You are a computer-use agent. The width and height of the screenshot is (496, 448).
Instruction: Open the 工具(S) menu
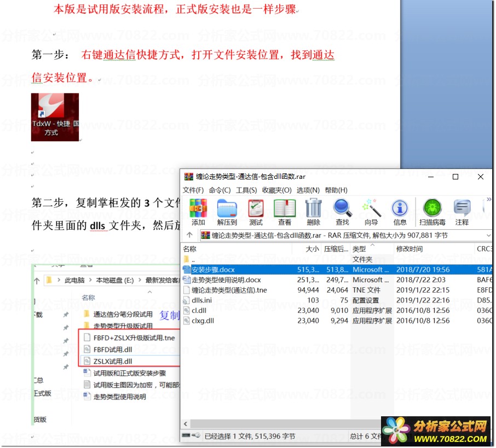coord(246,190)
